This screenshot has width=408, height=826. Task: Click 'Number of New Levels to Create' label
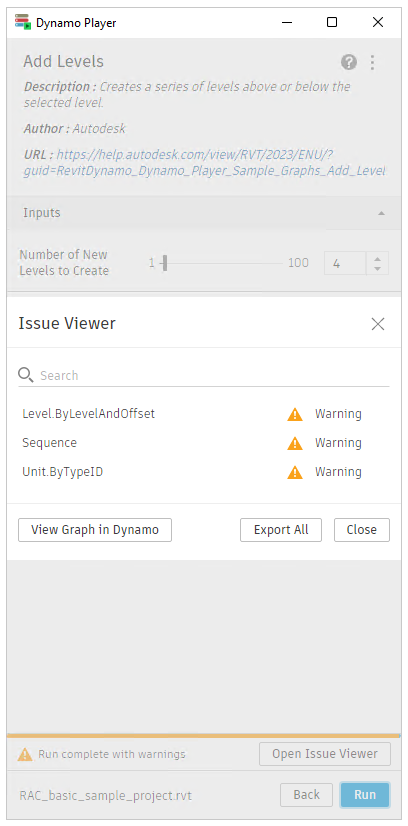[64, 263]
